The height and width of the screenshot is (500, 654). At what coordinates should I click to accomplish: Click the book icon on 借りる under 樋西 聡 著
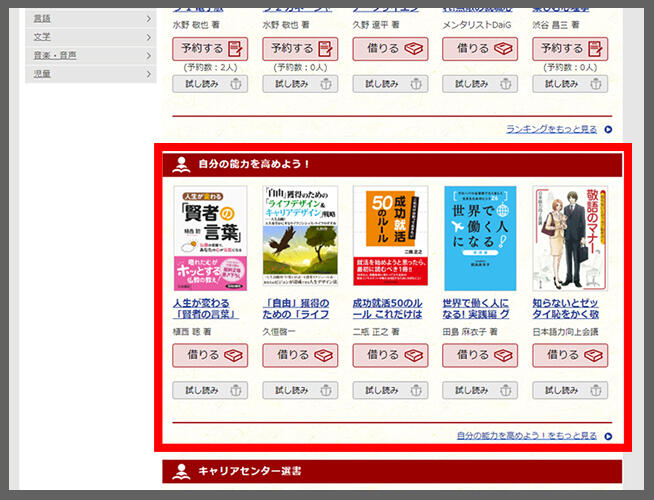tap(233, 355)
